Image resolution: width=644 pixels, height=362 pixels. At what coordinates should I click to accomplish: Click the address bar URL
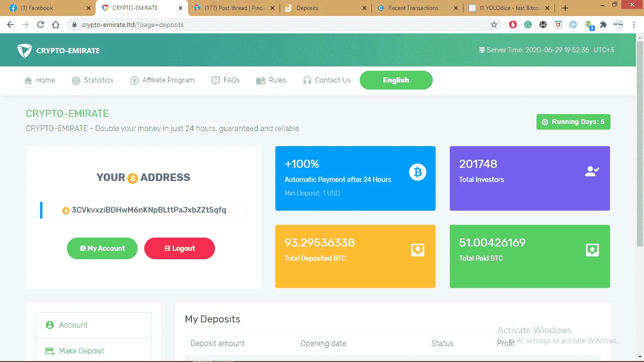click(x=132, y=25)
